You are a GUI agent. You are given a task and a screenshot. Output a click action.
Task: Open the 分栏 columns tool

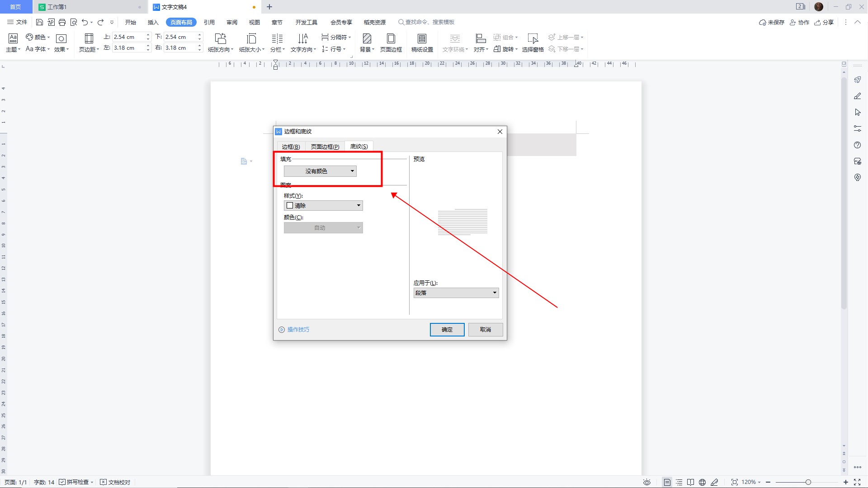(277, 39)
